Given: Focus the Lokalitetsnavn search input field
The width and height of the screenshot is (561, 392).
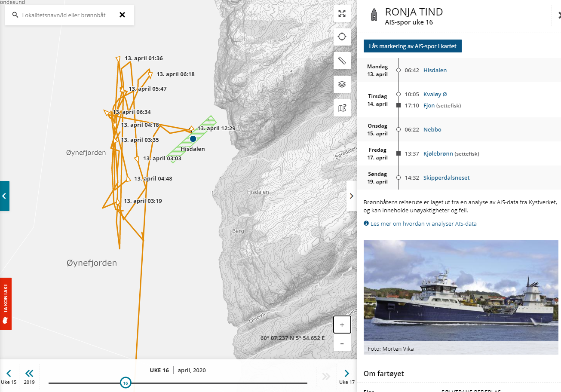Looking at the screenshot, I should tap(64, 15).
